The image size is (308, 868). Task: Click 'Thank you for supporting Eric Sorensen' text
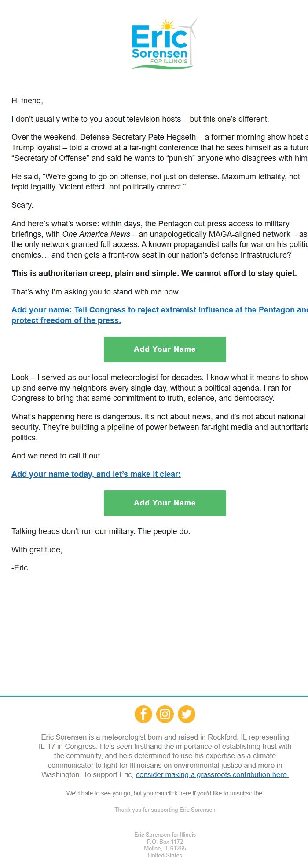click(165, 810)
